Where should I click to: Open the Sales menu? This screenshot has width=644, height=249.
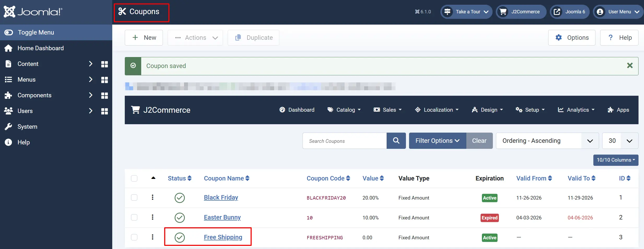[x=388, y=110]
